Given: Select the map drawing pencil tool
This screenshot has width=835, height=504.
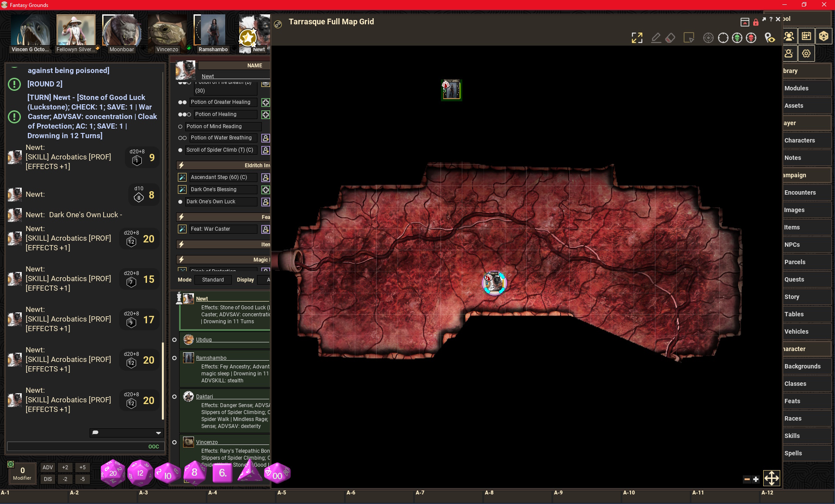Looking at the screenshot, I should point(656,38).
